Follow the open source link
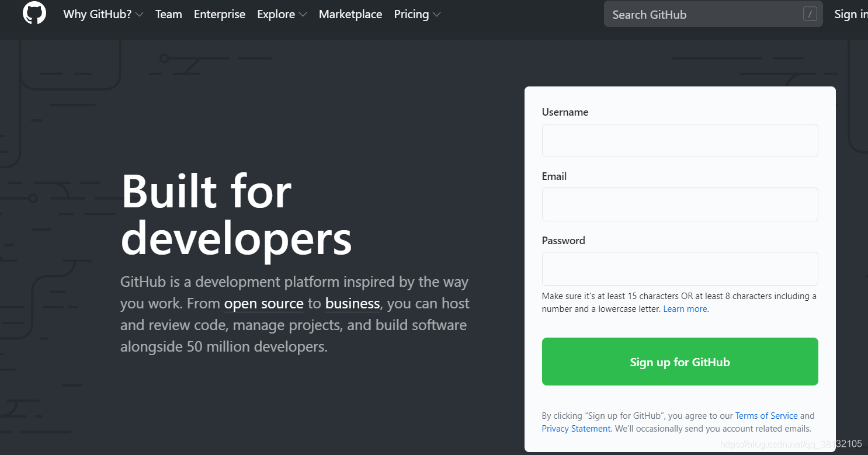 coord(264,304)
